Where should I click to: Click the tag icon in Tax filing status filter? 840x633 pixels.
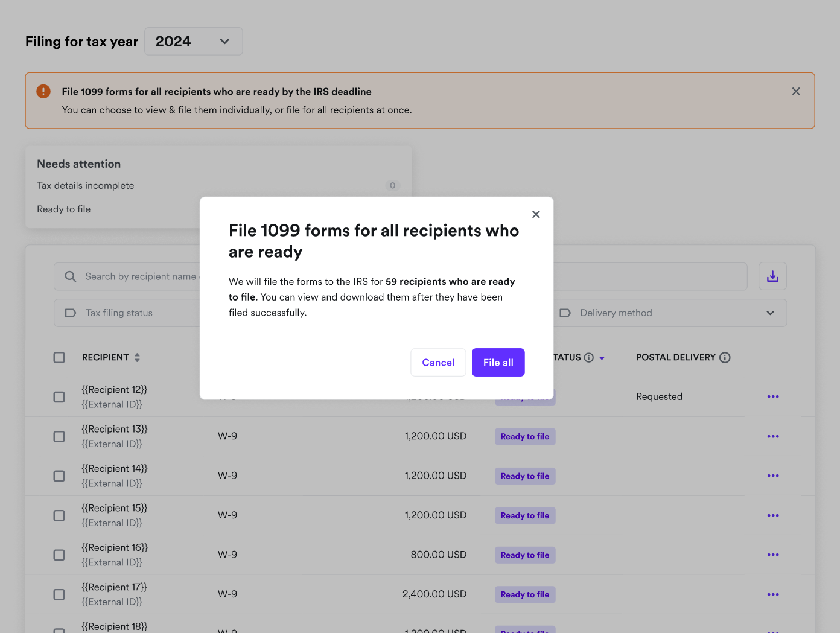coord(71,313)
